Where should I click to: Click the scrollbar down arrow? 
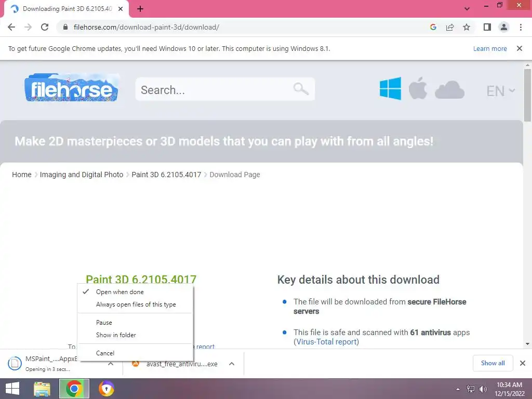527,344
